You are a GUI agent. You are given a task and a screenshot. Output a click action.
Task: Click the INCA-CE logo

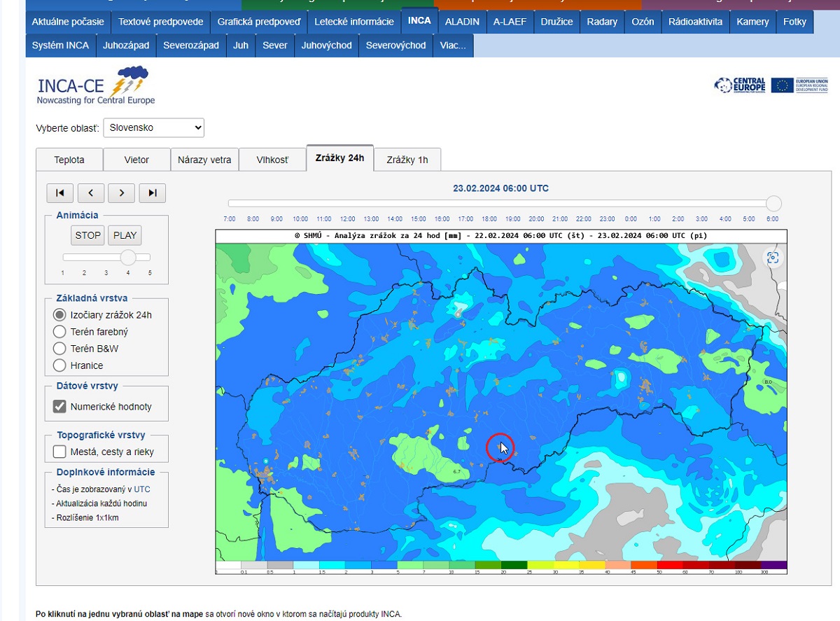[x=95, y=85]
